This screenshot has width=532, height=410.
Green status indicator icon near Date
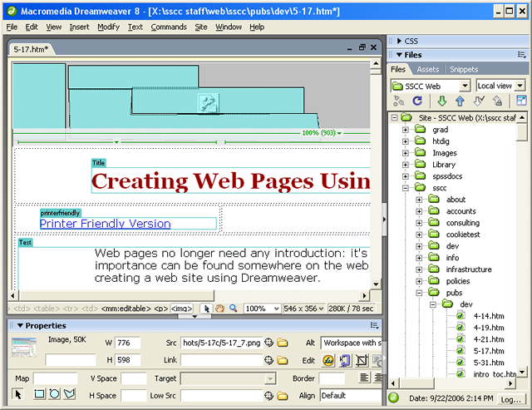tap(393, 398)
